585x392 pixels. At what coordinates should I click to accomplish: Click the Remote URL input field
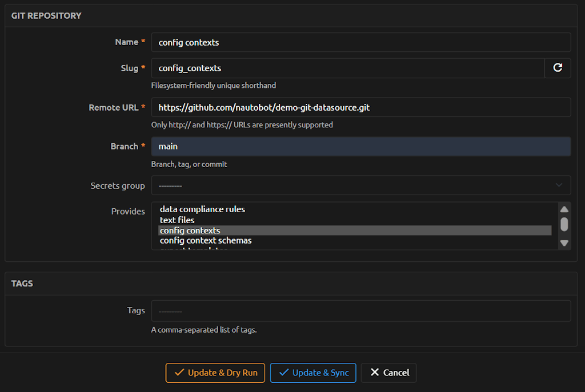pos(360,107)
